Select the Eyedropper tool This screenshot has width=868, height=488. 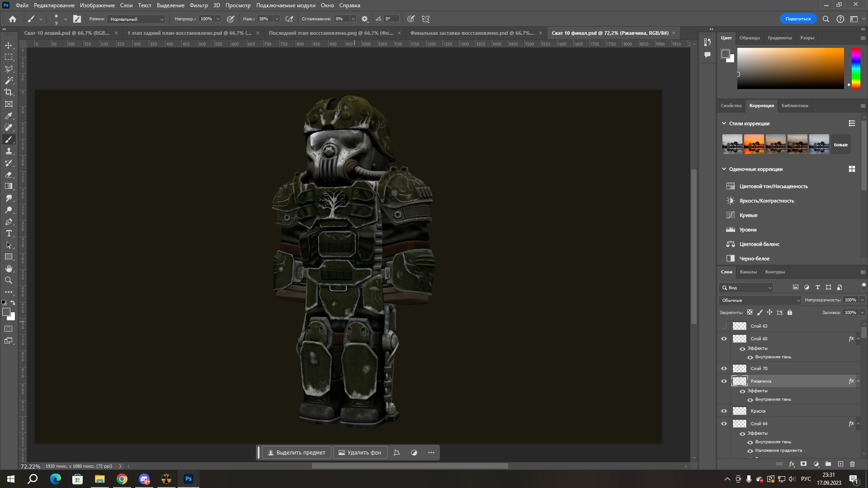click(x=9, y=116)
